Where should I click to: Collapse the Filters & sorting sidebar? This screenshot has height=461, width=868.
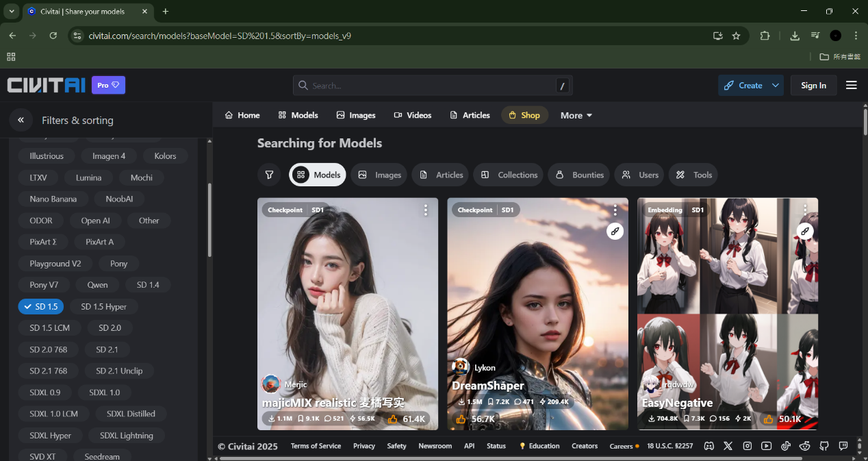21,120
